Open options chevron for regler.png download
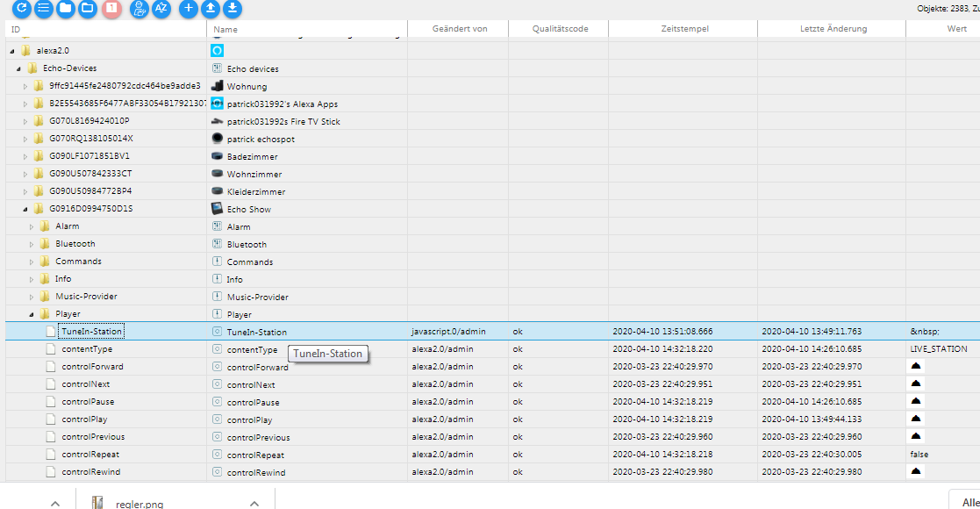The image size is (980, 509). tap(254, 504)
